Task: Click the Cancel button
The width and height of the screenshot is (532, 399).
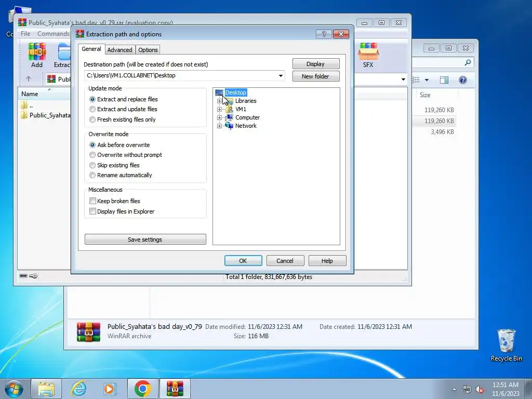Action: [x=285, y=261]
